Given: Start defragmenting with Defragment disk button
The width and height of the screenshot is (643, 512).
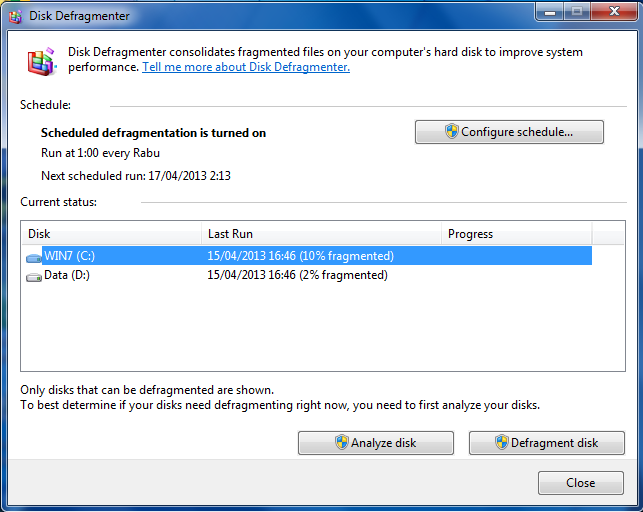Looking at the screenshot, I should (x=546, y=443).
